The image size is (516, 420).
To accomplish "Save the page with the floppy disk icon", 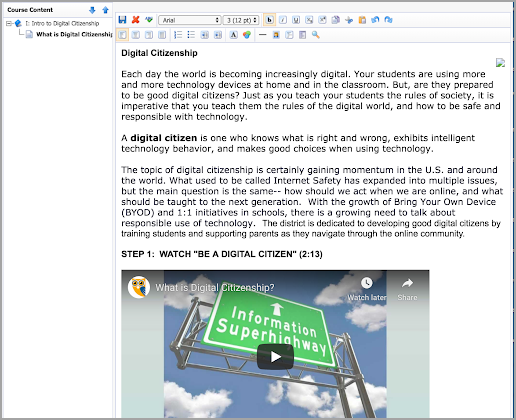I will click(x=122, y=20).
